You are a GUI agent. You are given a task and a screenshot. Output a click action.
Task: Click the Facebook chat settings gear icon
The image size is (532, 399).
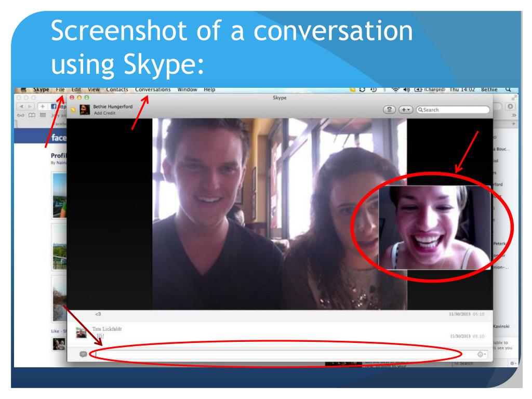click(x=512, y=363)
